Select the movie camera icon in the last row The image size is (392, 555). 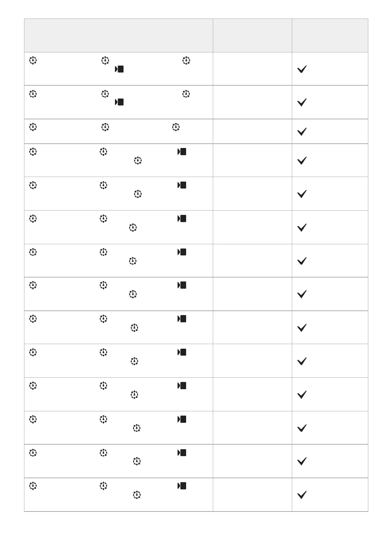[182, 486]
